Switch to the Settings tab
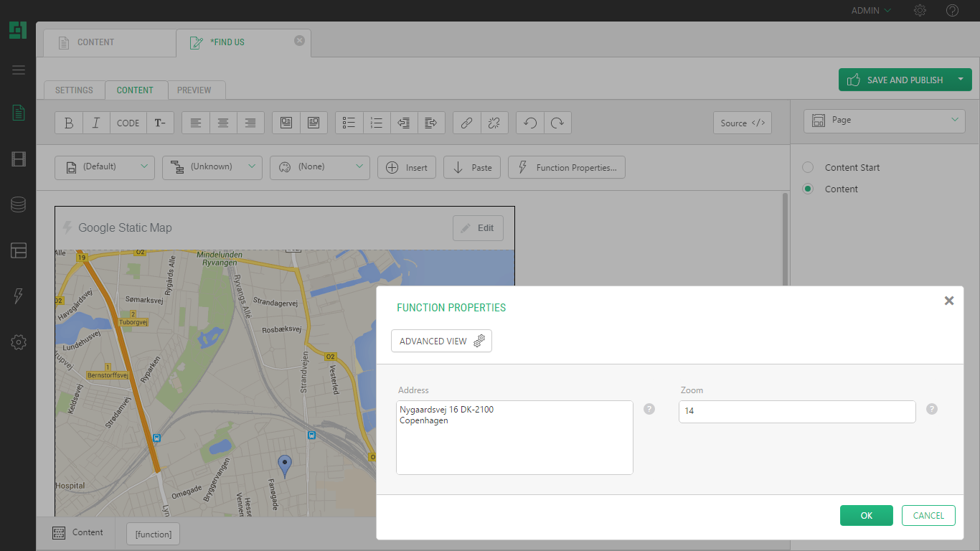This screenshot has width=980, height=551. click(x=74, y=90)
